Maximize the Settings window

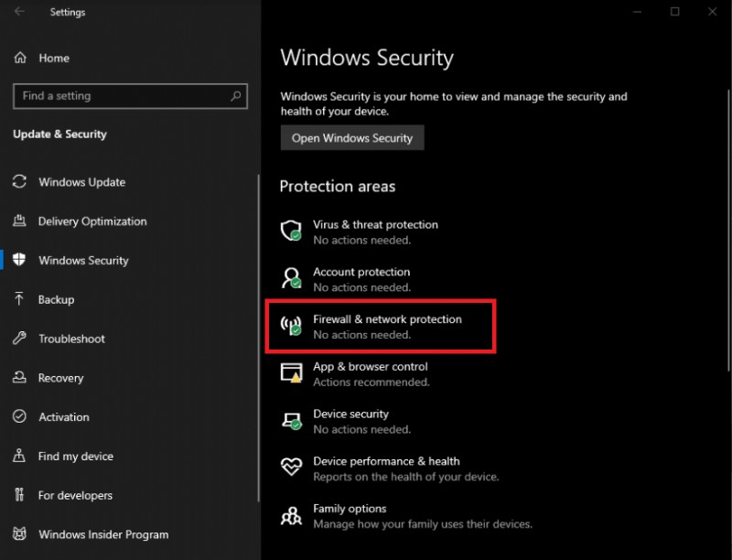(x=675, y=11)
